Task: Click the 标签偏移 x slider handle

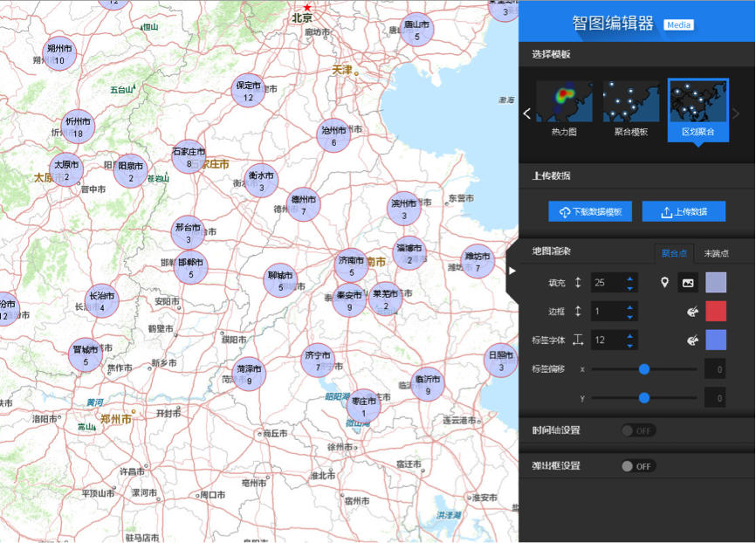Action: pyautogui.click(x=644, y=369)
